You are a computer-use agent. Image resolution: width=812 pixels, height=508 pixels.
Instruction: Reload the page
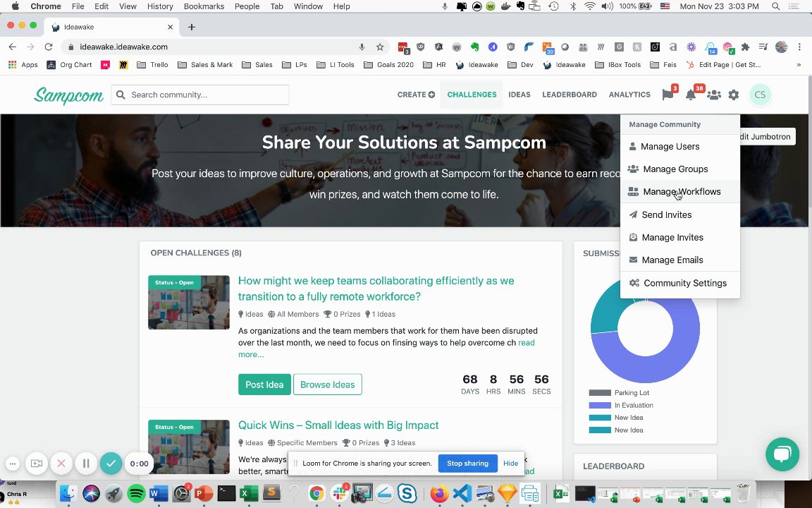(48, 47)
